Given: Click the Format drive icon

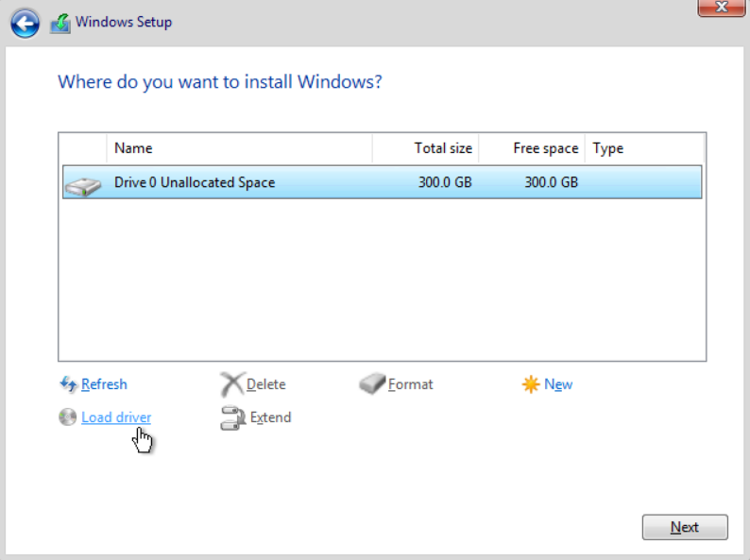Looking at the screenshot, I should (372, 383).
